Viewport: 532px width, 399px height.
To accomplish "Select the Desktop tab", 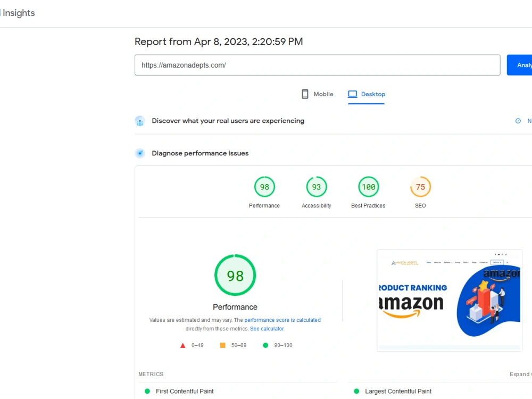I will coord(367,94).
